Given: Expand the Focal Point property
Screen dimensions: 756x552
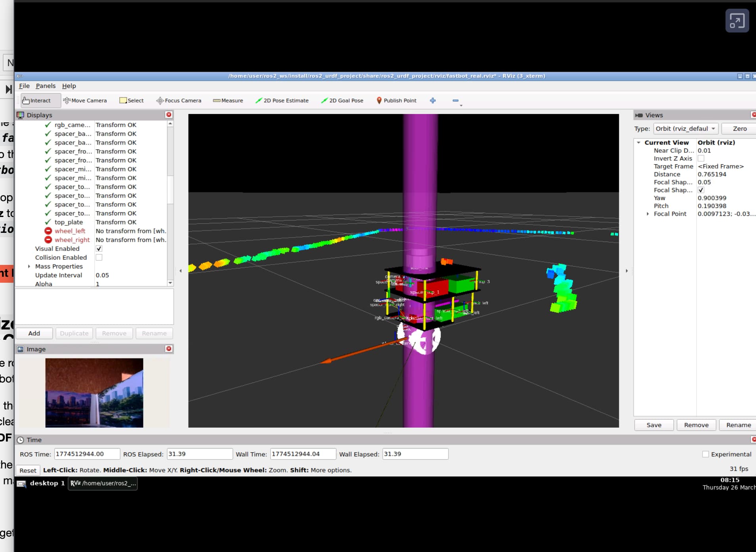Looking at the screenshot, I should coord(648,214).
